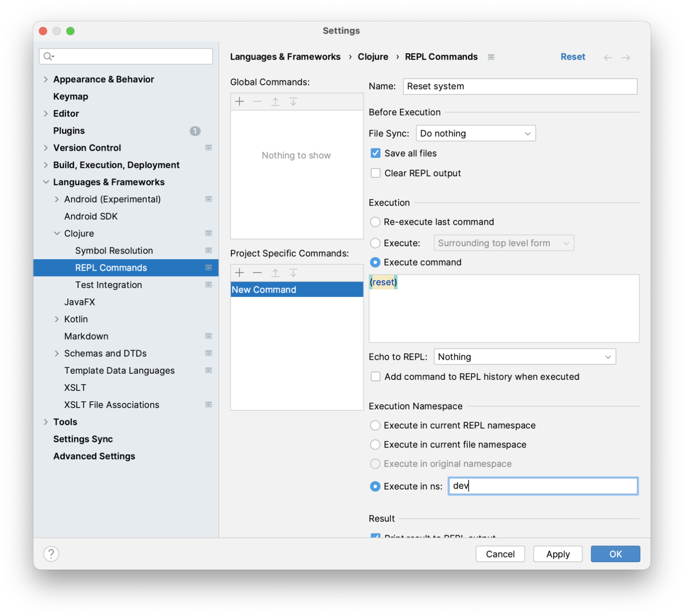Image resolution: width=684 pixels, height=616 pixels.
Task: Open the Echo to REPL dropdown
Action: tap(524, 357)
